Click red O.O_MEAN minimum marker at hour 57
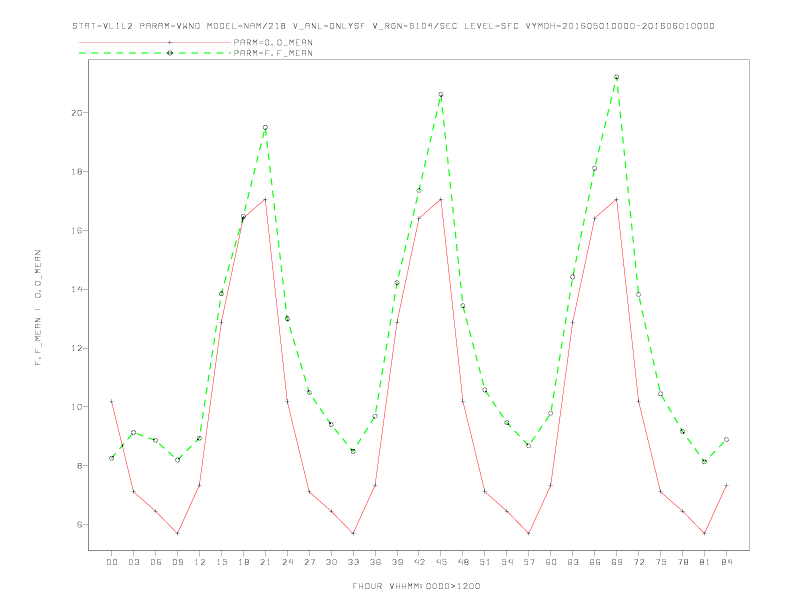Viewport: 792px width, 612px height. click(x=529, y=533)
